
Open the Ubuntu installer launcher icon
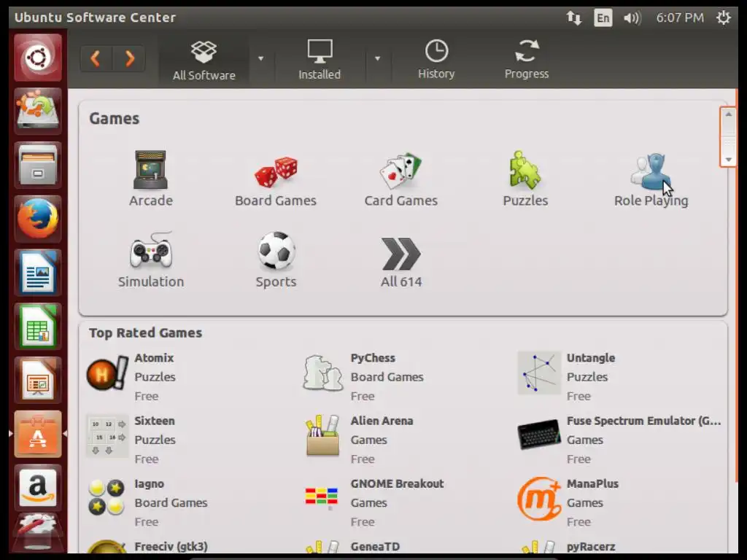click(38, 111)
